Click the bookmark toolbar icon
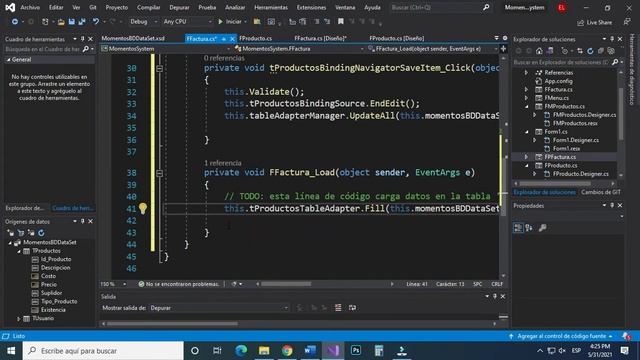Viewport: 640px width, 360px height. 340,22
